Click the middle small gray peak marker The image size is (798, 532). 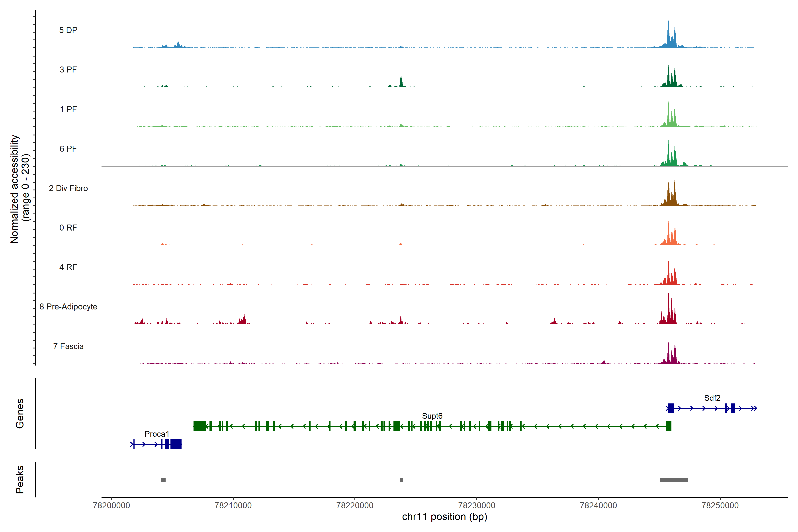tap(401, 480)
